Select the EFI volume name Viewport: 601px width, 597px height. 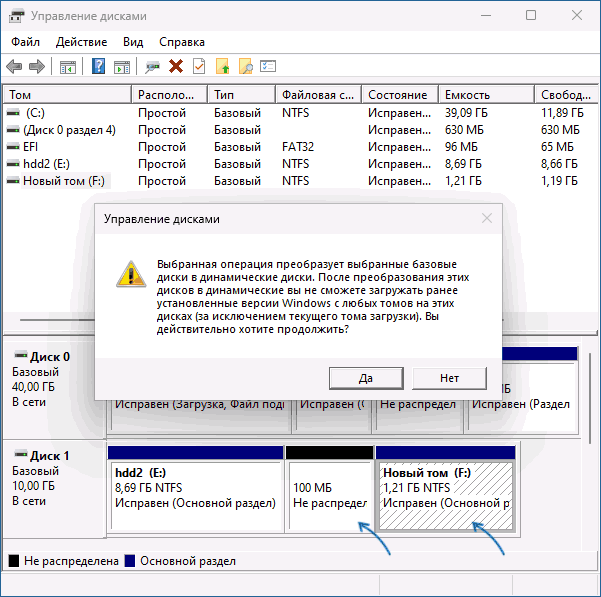pyautogui.click(x=30, y=147)
